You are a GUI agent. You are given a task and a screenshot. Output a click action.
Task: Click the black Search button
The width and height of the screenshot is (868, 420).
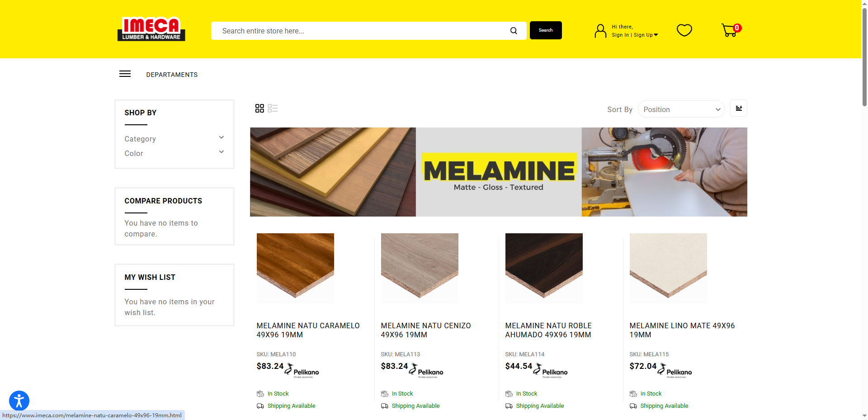click(x=546, y=30)
